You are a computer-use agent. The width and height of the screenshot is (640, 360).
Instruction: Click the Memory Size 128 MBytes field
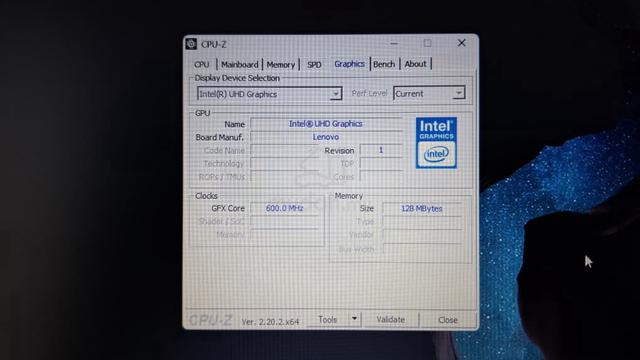422,209
